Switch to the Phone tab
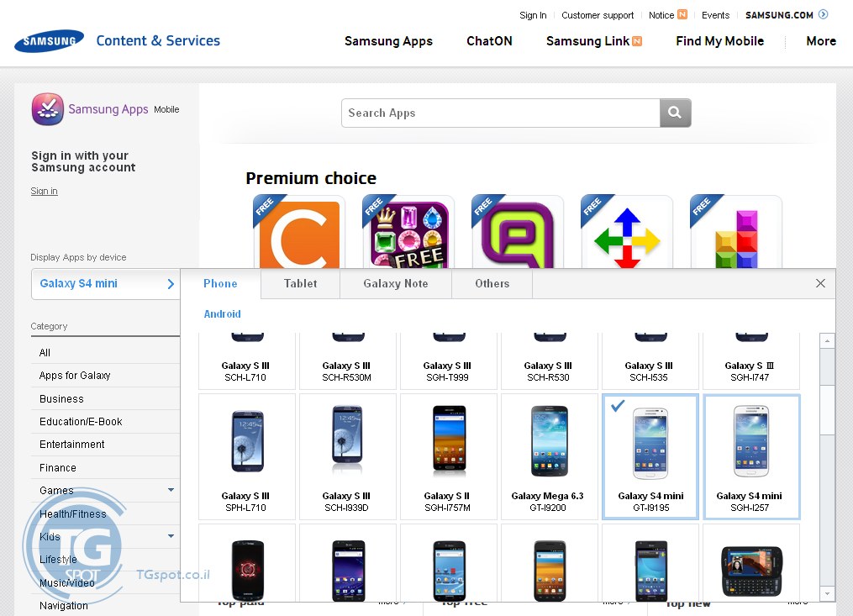Viewport: 853px width, 616px height. pos(220,283)
